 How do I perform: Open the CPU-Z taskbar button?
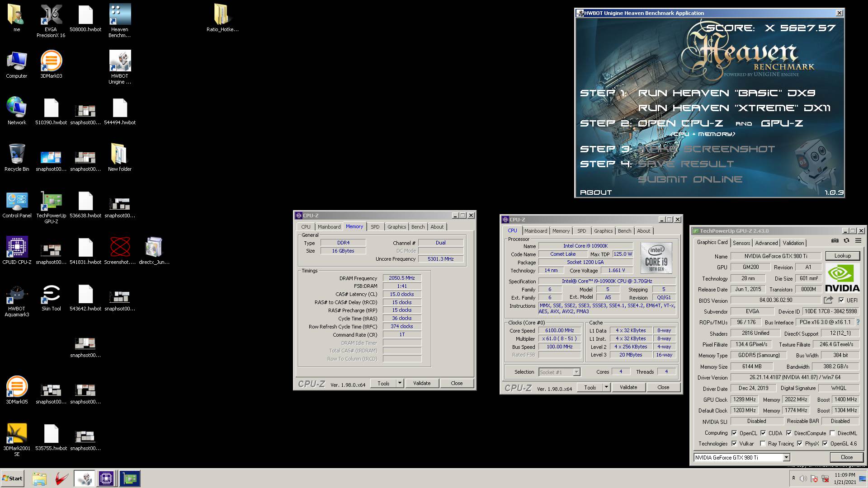tap(106, 479)
